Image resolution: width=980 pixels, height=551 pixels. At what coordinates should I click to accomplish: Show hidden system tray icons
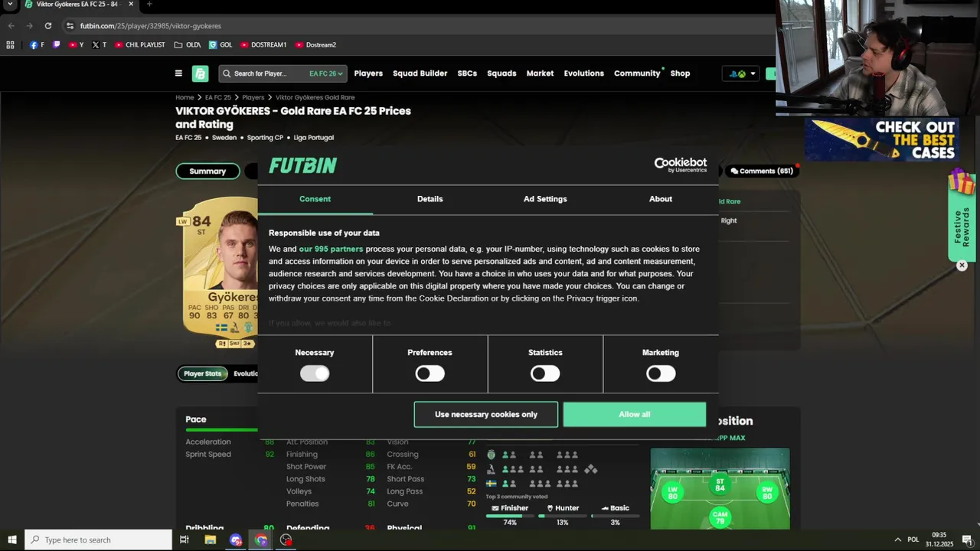(x=897, y=540)
